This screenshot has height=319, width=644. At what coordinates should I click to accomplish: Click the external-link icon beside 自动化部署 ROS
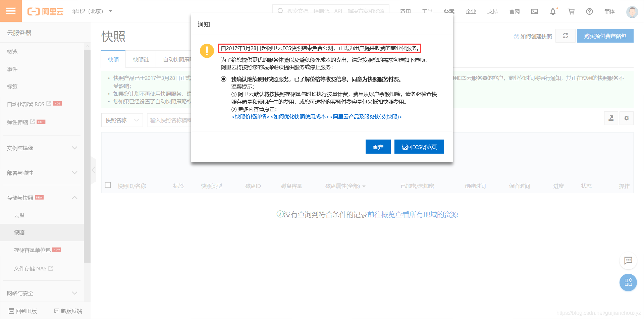pos(49,104)
